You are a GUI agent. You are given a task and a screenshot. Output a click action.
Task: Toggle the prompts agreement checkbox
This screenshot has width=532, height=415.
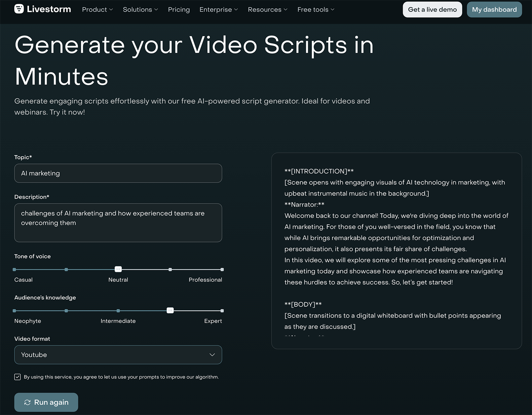pos(18,377)
